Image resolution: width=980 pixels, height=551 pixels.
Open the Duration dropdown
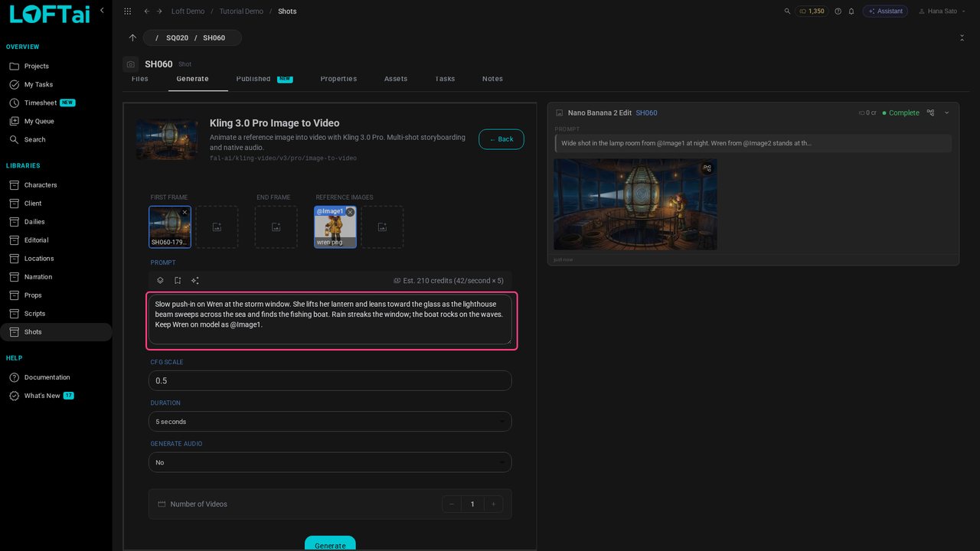pos(330,422)
